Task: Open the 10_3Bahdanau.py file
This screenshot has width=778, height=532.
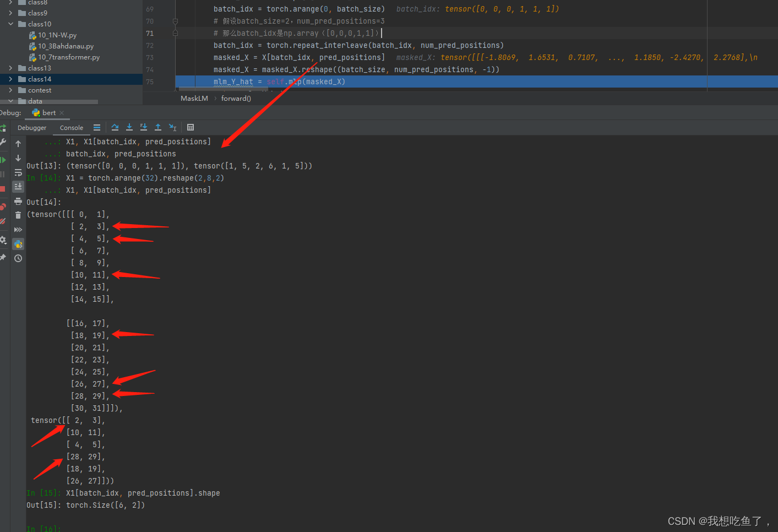Action: tap(66, 46)
